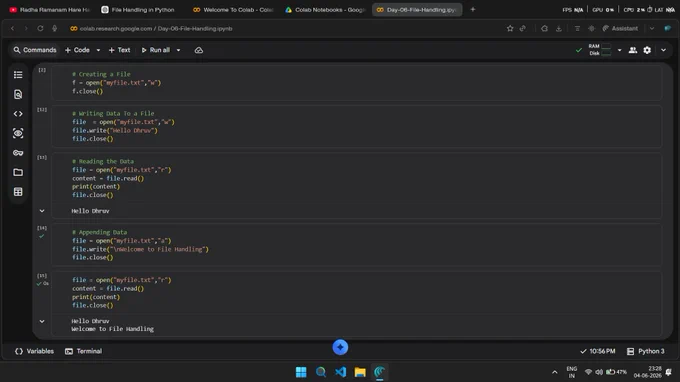The height and width of the screenshot is (382, 680).
Task: Bookmark this page with star icon
Action: click(510, 29)
